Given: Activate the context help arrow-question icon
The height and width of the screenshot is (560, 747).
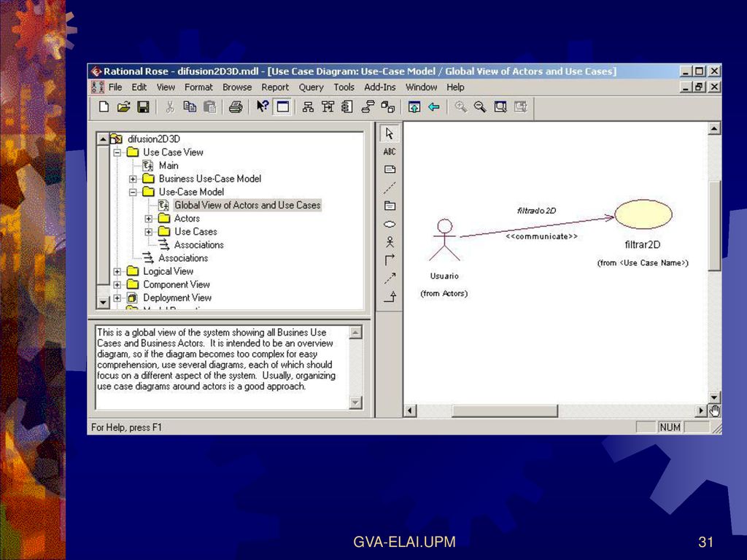Looking at the screenshot, I should point(262,106).
